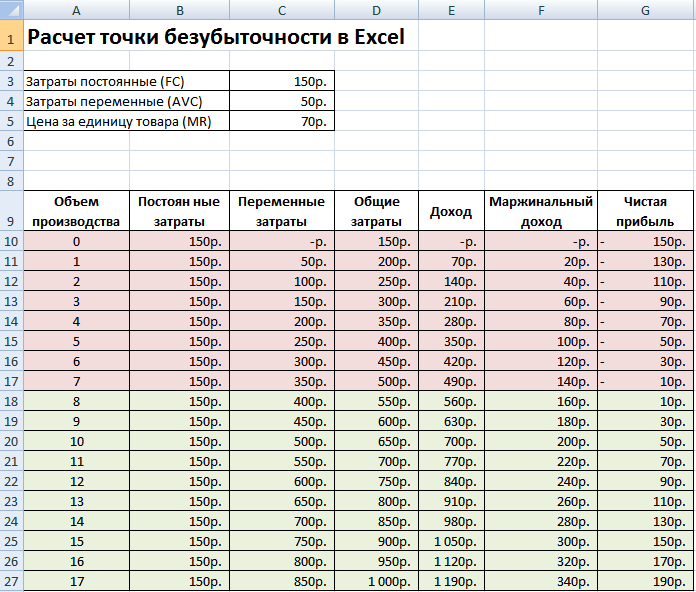
Task: Click income '560р.' in row 18
Action: pos(451,401)
